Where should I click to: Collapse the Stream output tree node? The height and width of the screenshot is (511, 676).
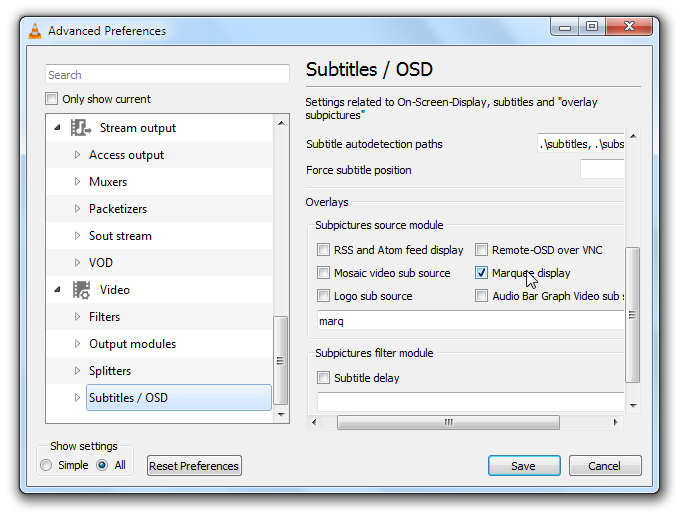point(57,128)
